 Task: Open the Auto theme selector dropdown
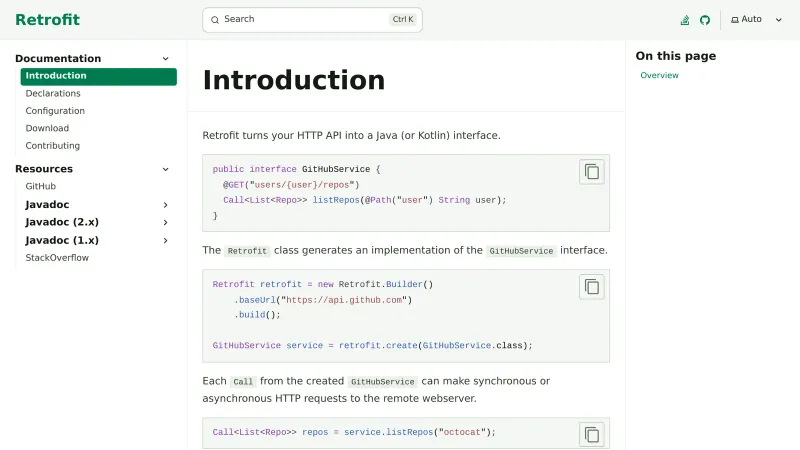(x=756, y=20)
